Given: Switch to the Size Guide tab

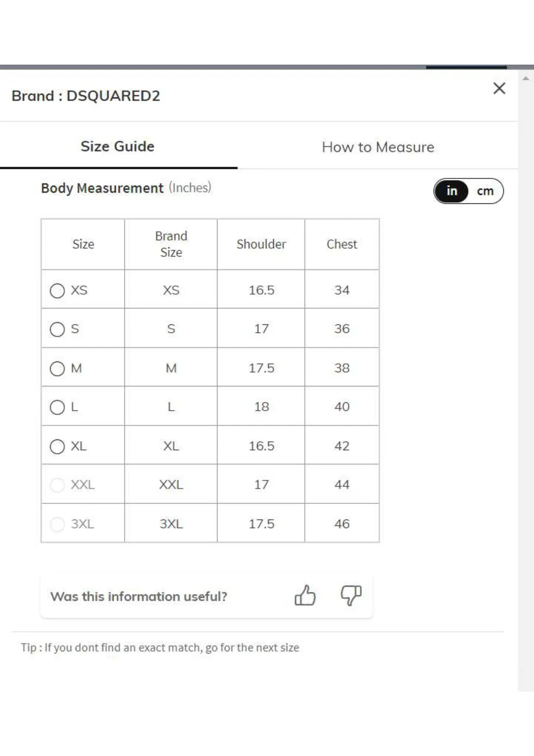Looking at the screenshot, I should pos(118,146).
